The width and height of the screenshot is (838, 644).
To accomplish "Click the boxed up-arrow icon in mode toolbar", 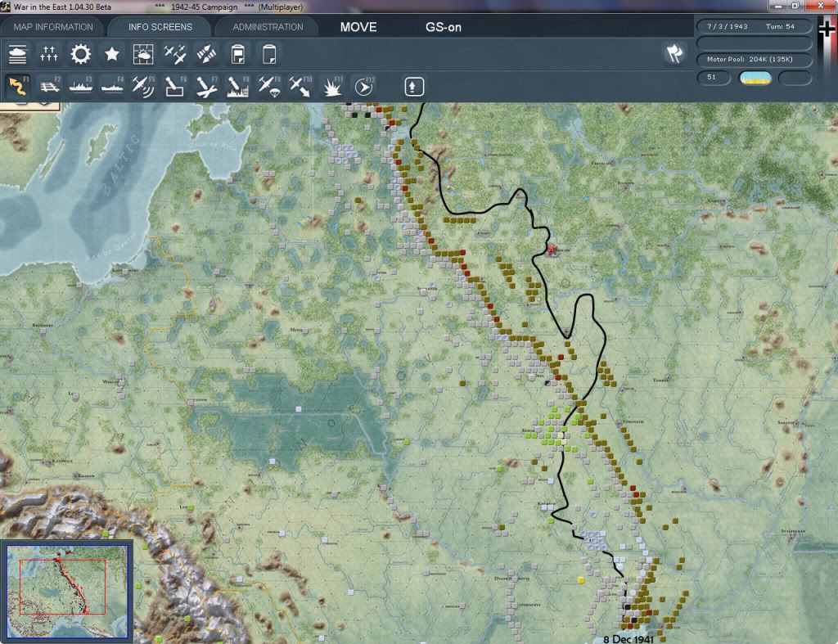I will [414, 87].
